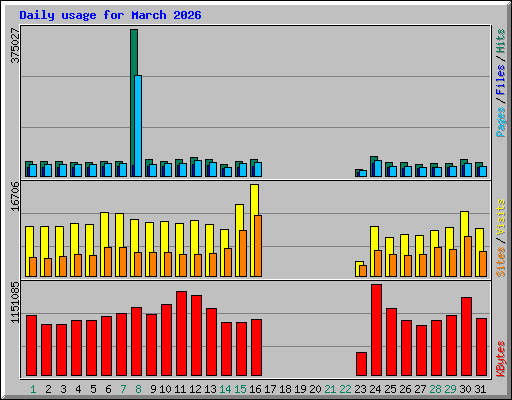Click day 18 label on the x-axis
The width and height of the screenshot is (512, 400).
(x=285, y=389)
